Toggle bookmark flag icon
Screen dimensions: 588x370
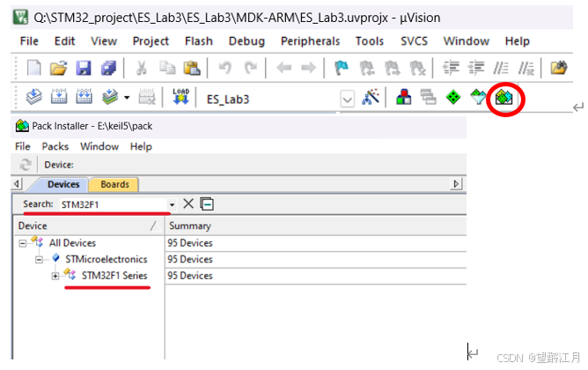pos(342,68)
